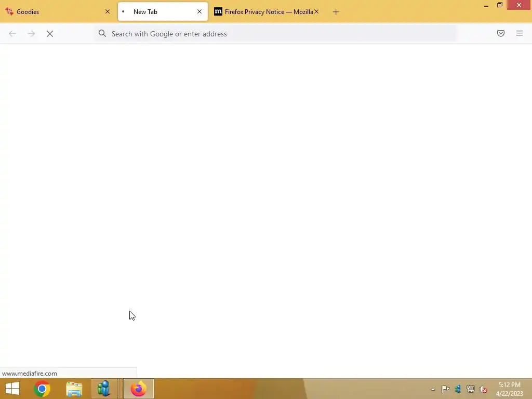The width and height of the screenshot is (532, 399).
Task: Close the Firefox window
Action: click(519, 5)
